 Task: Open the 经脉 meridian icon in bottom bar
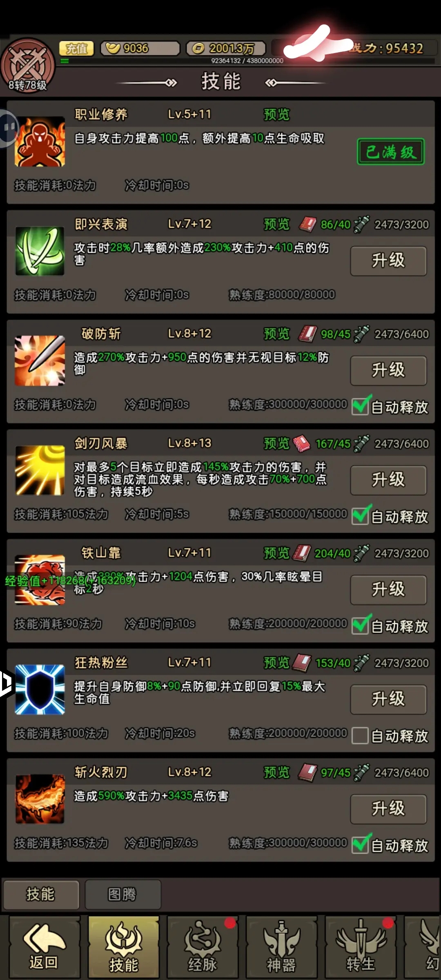point(202,946)
